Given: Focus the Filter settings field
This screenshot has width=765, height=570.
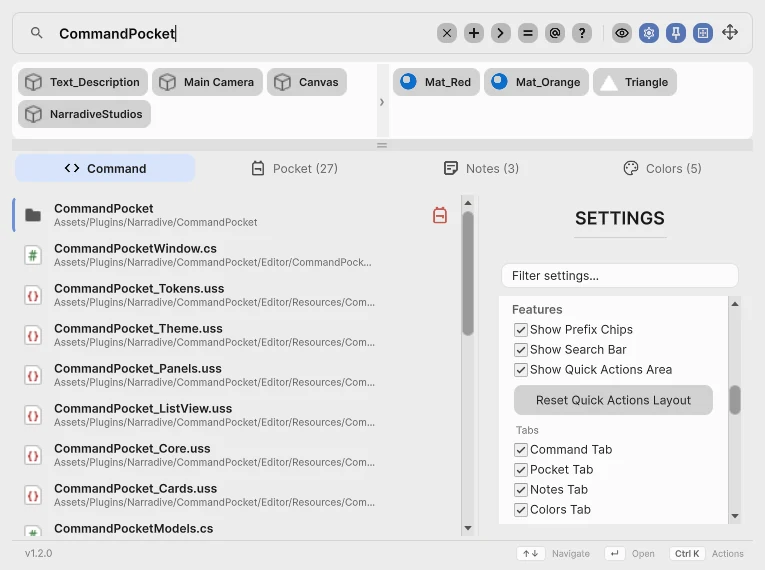Looking at the screenshot, I should pyautogui.click(x=620, y=276).
